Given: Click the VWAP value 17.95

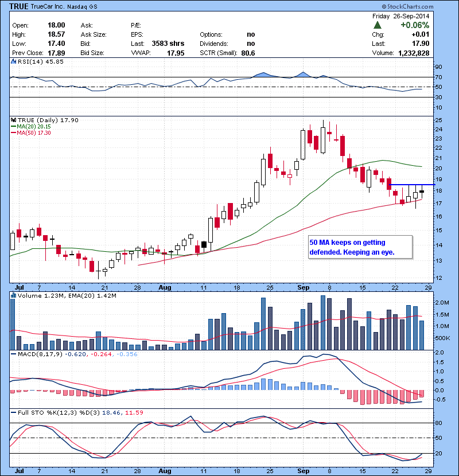Looking at the screenshot, I should (x=176, y=53).
